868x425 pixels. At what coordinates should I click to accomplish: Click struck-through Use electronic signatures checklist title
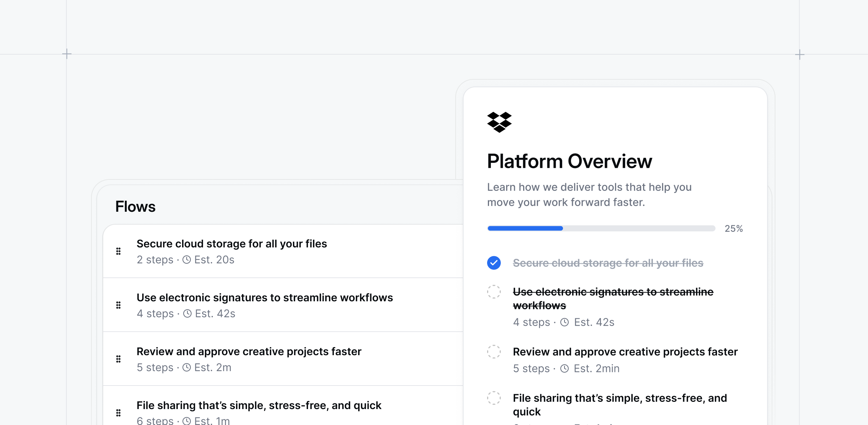click(613, 299)
